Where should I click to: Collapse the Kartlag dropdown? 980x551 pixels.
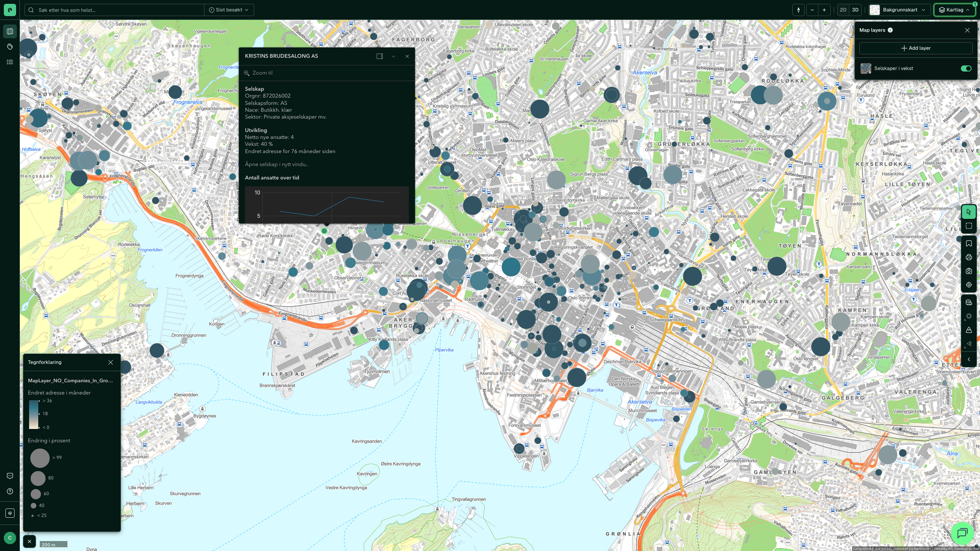point(954,10)
